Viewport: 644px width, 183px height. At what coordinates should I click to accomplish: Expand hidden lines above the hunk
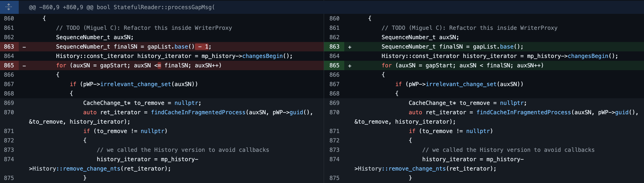(x=9, y=7)
